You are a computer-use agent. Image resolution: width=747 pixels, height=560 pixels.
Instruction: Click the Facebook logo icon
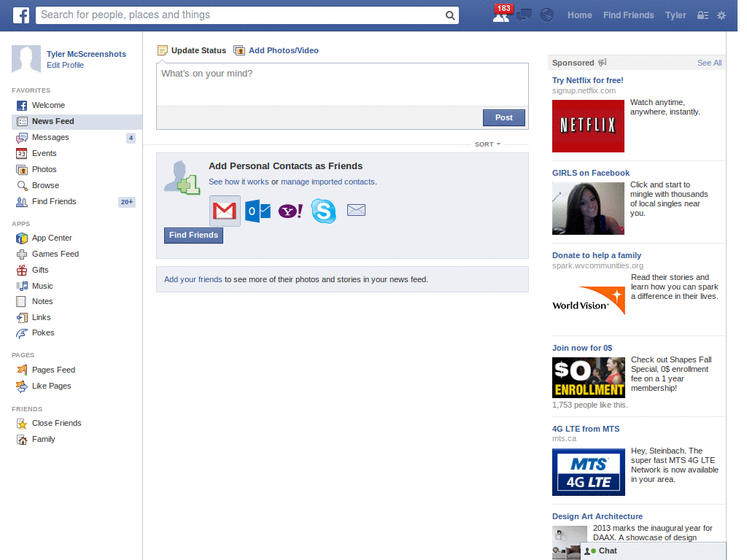pyautogui.click(x=21, y=15)
